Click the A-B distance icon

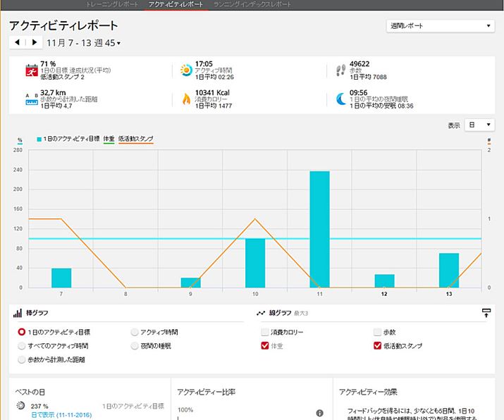click(x=31, y=98)
